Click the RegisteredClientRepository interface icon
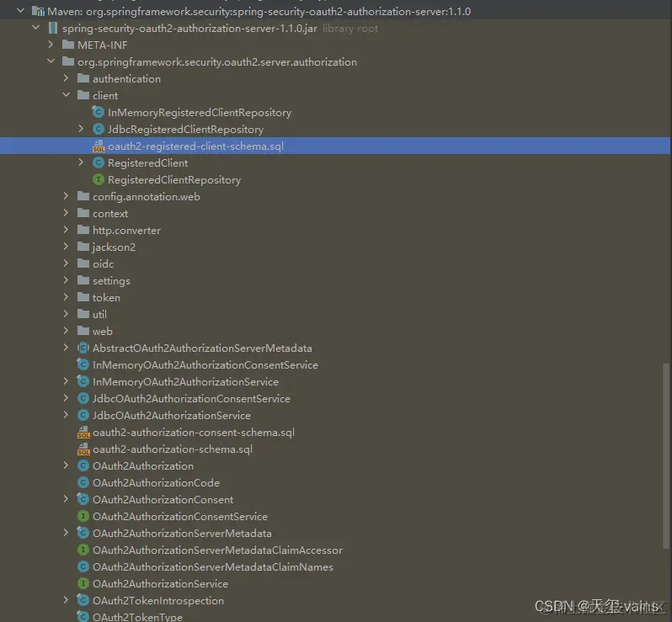This screenshot has height=622, width=672. 99,179
